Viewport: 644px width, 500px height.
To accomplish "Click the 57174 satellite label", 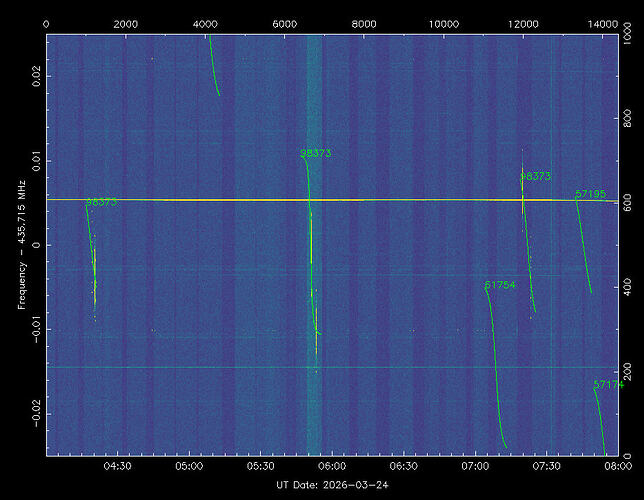I will click(608, 384).
